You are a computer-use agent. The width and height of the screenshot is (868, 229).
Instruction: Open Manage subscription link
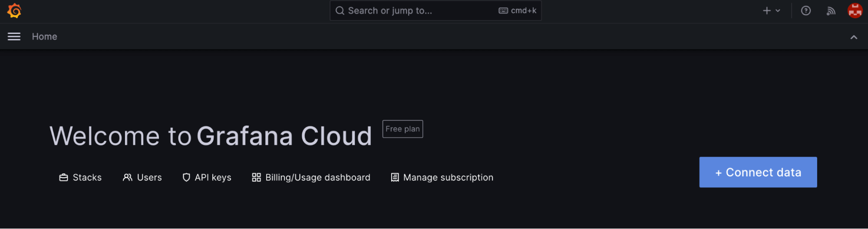click(x=442, y=177)
